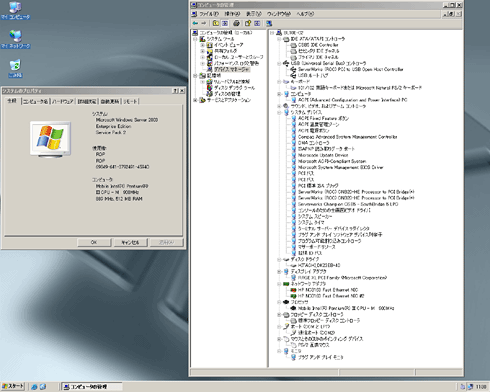The height and width of the screenshot is (392, 490).
Task: Select the HP NC3163 Fast Ethernet NIC device
Action: pyautogui.click(x=328, y=290)
